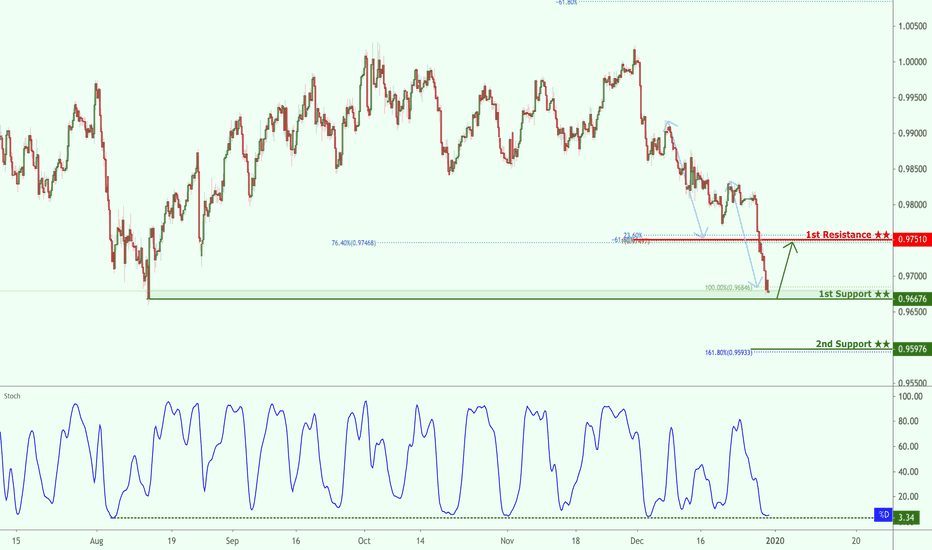Select the green 2nd support horizontal line

click(822, 349)
